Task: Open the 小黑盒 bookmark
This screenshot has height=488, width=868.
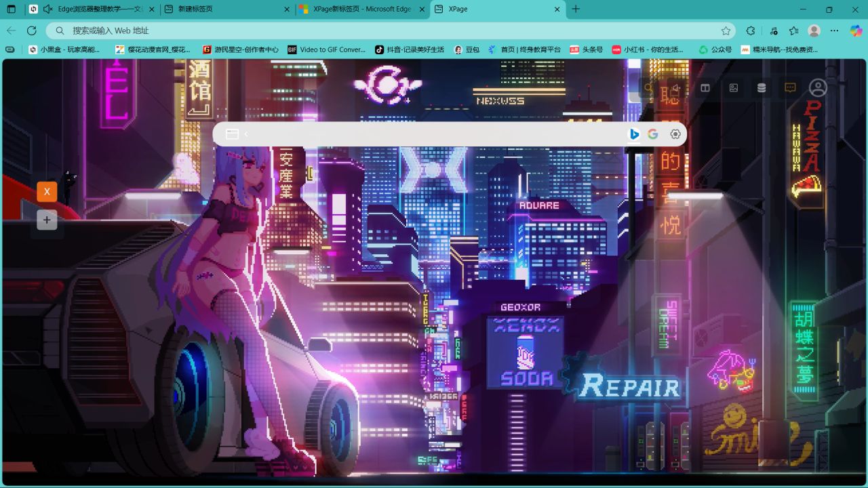Action: tap(64, 49)
